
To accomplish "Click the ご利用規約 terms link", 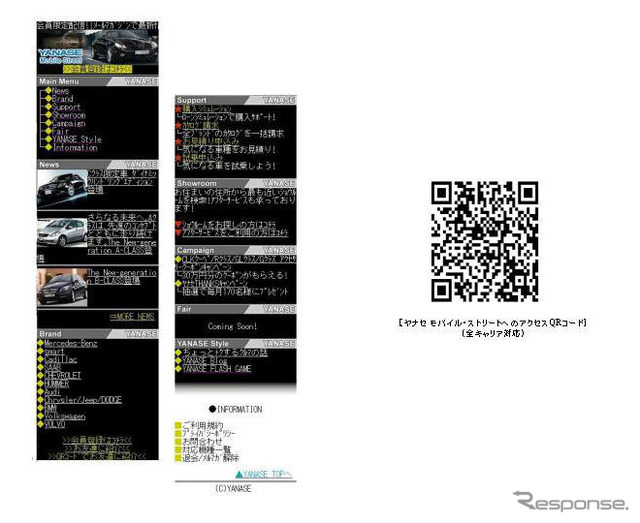I will (x=202, y=425).
